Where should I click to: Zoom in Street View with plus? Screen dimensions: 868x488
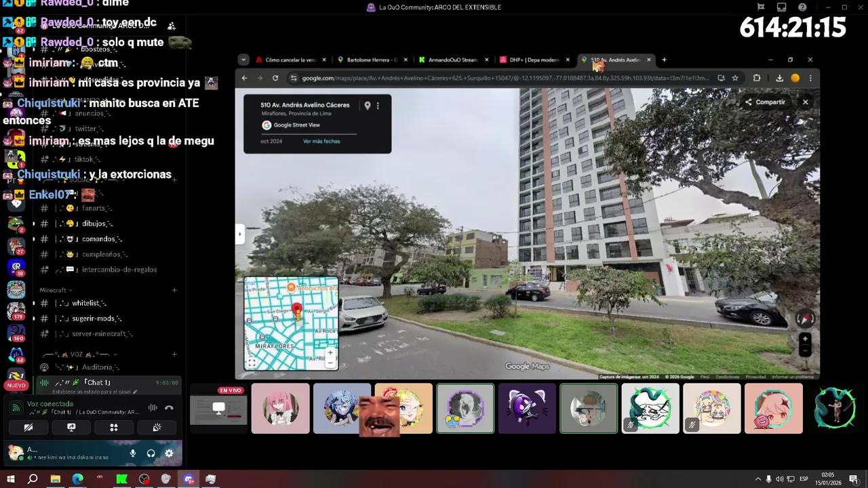pos(805,339)
